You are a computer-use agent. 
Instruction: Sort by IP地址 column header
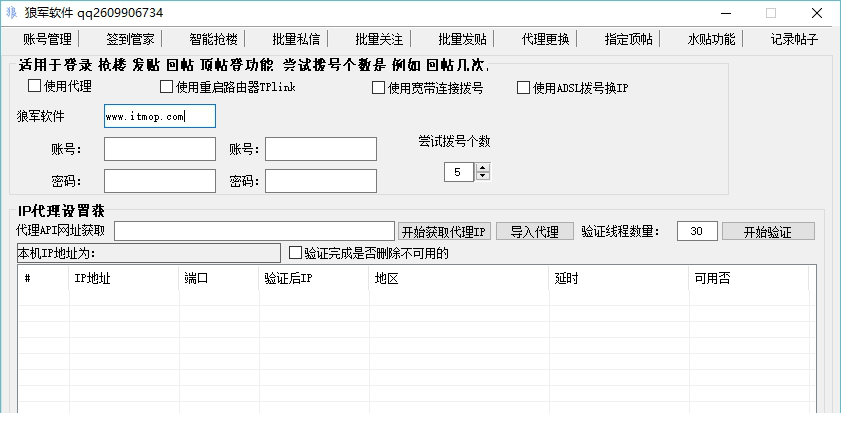coord(124,279)
